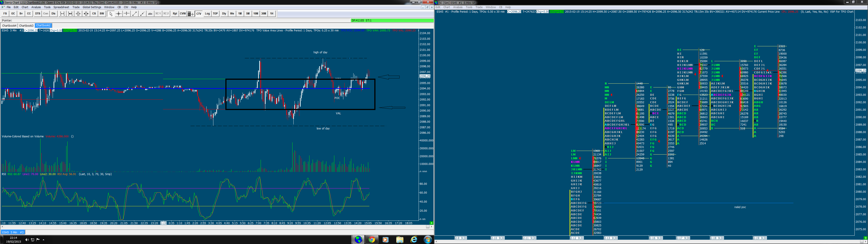Image resolution: width=868 pixels, height=244 pixels.
Task: Select the ray drawing tool
Action: 142,14
